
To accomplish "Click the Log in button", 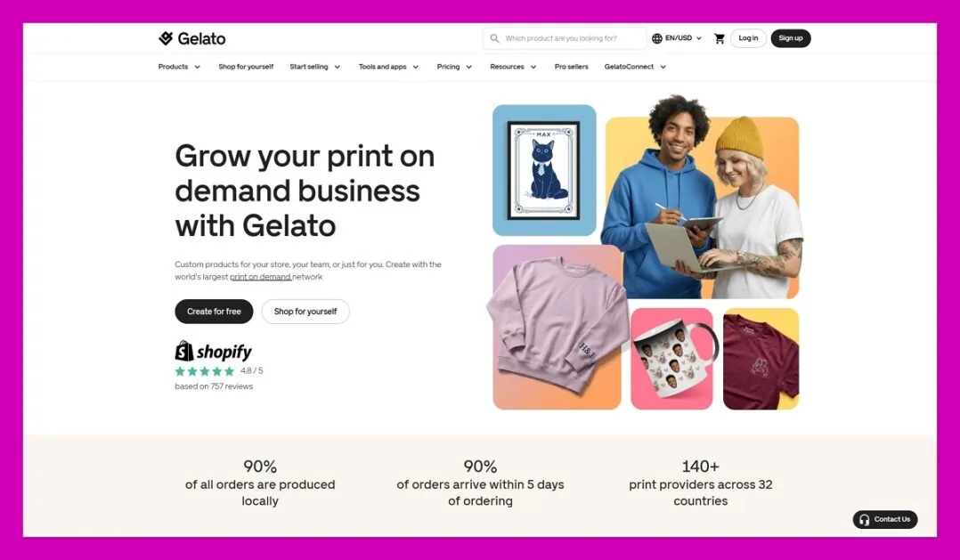I will 748,38.
